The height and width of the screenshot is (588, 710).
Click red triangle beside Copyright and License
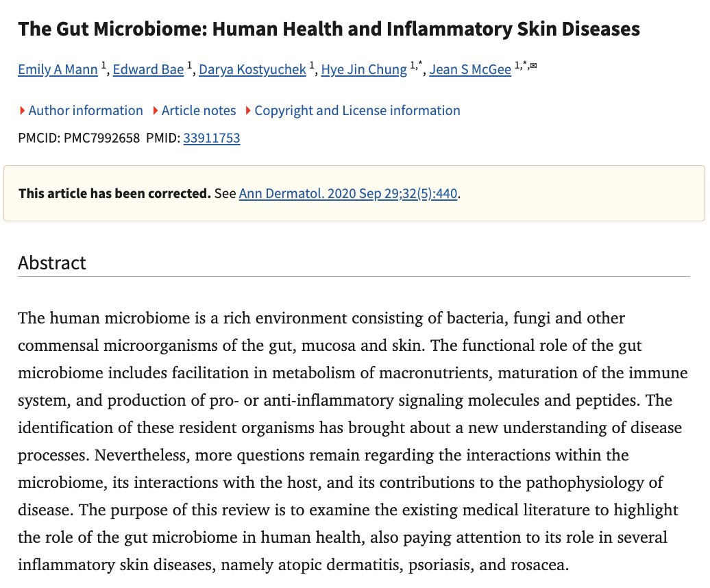pyautogui.click(x=248, y=110)
